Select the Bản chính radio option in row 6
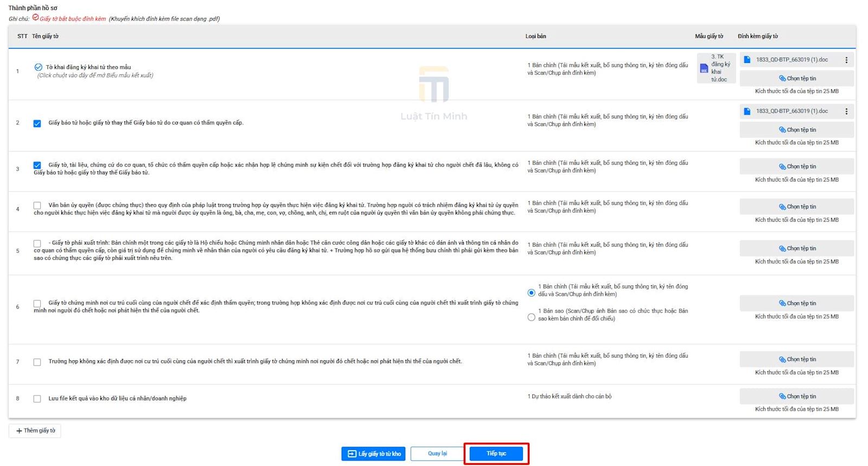This screenshot has width=868, height=466. click(x=531, y=293)
